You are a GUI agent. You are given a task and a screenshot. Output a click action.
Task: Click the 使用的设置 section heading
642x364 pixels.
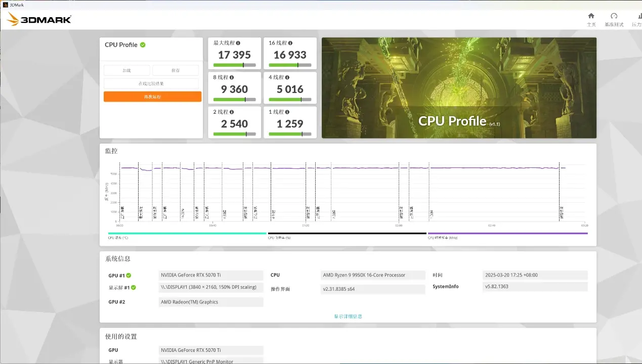(x=121, y=336)
